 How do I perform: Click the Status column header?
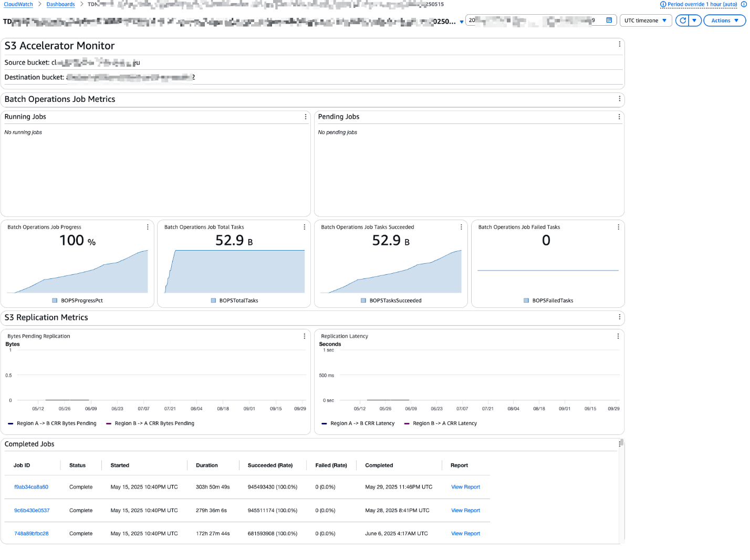[77, 465]
